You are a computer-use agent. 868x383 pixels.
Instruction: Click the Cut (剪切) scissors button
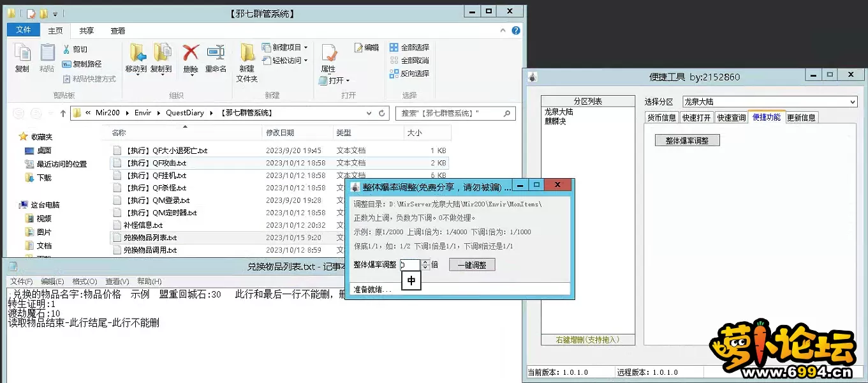[x=75, y=49]
